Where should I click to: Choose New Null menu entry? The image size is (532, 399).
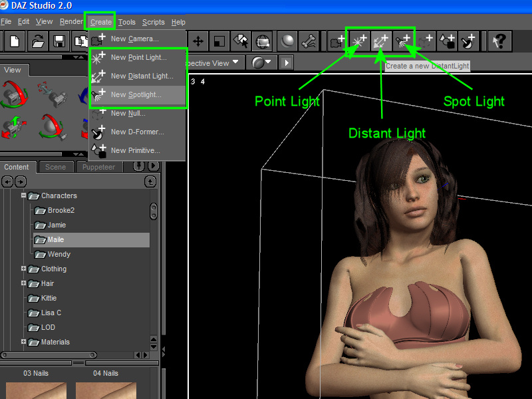pyautogui.click(x=137, y=113)
